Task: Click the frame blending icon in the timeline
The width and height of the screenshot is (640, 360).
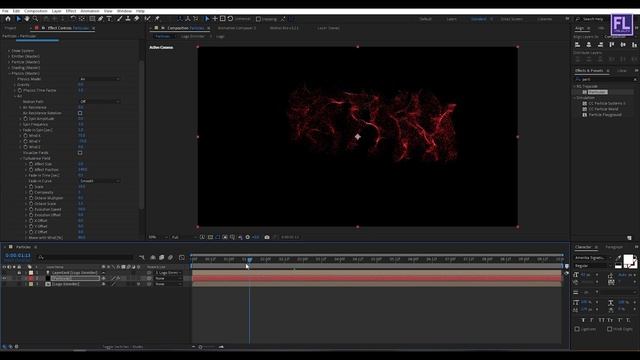Action: pyautogui.click(x=161, y=257)
